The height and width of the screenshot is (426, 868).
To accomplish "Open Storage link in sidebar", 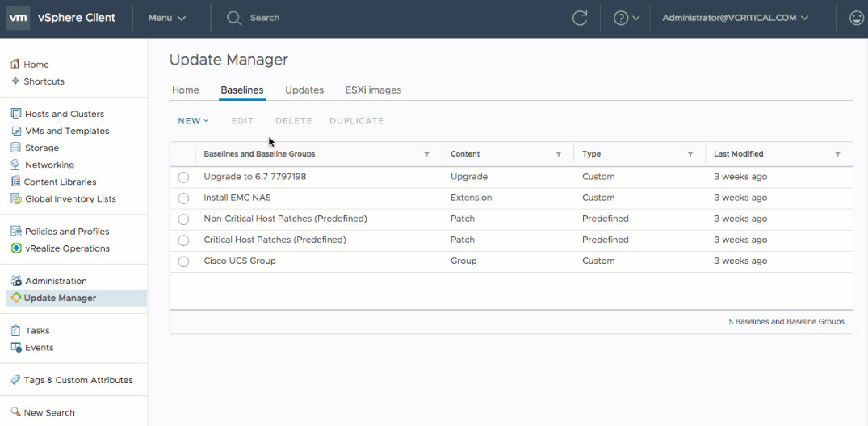I will click(42, 148).
